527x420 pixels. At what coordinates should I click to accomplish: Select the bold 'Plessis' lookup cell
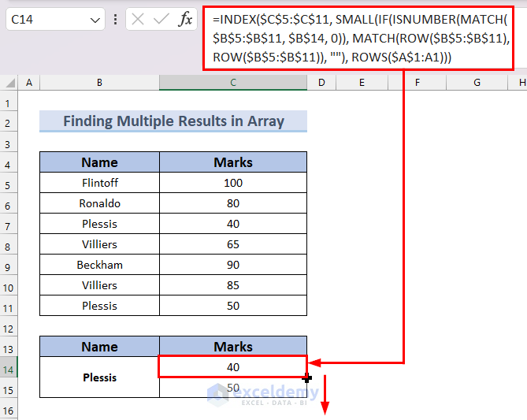(99, 377)
